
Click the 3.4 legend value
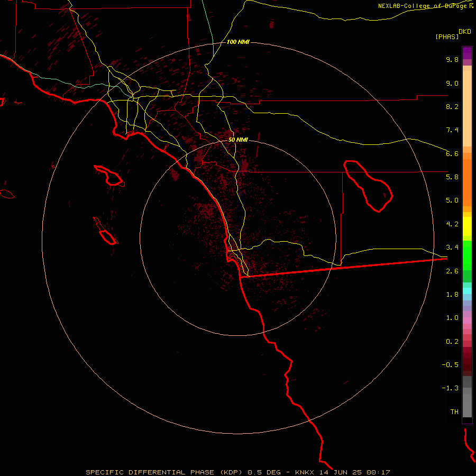click(x=452, y=248)
